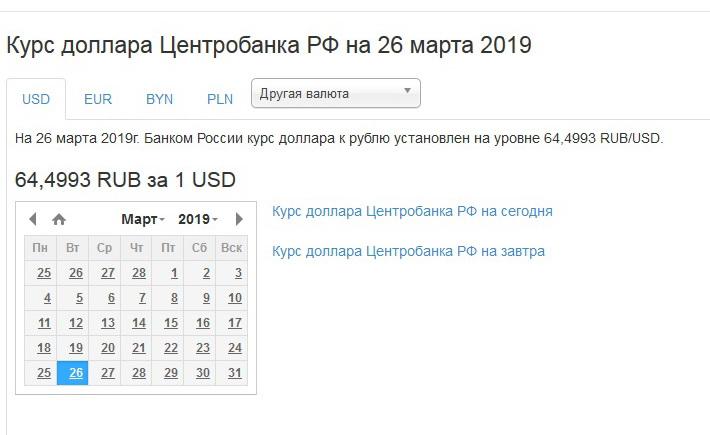Select the USD tab
This screenshot has height=435, width=710.
(36, 99)
